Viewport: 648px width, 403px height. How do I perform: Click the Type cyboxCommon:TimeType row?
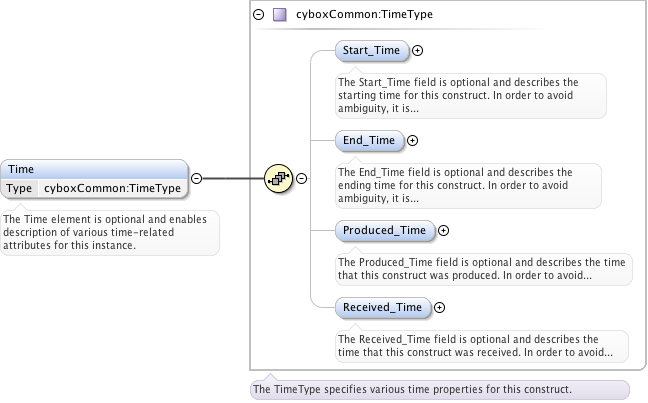pyautogui.click(x=94, y=188)
